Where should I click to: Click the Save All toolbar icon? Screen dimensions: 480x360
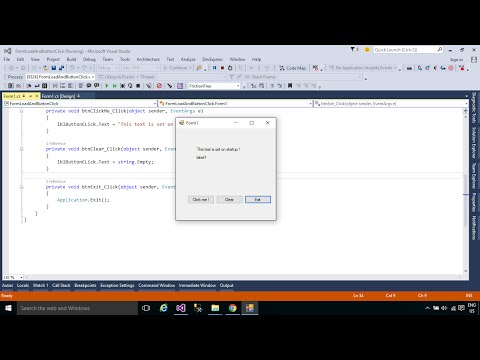[62, 68]
